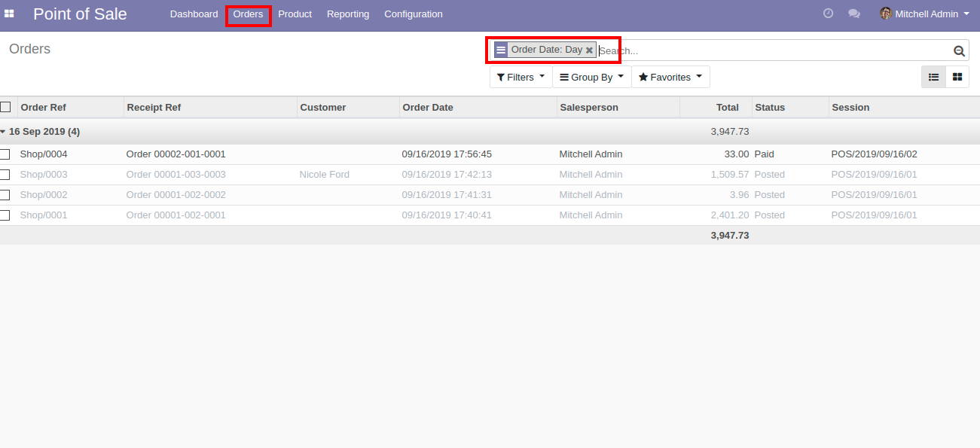The height and width of the screenshot is (448, 980).
Task: Open the Reporting menu
Action: pos(348,14)
